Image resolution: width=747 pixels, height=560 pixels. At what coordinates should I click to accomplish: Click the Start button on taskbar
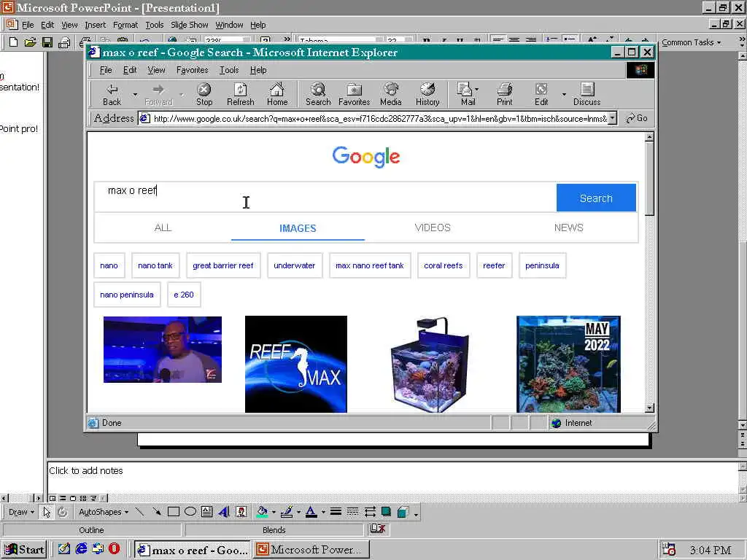point(24,550)
